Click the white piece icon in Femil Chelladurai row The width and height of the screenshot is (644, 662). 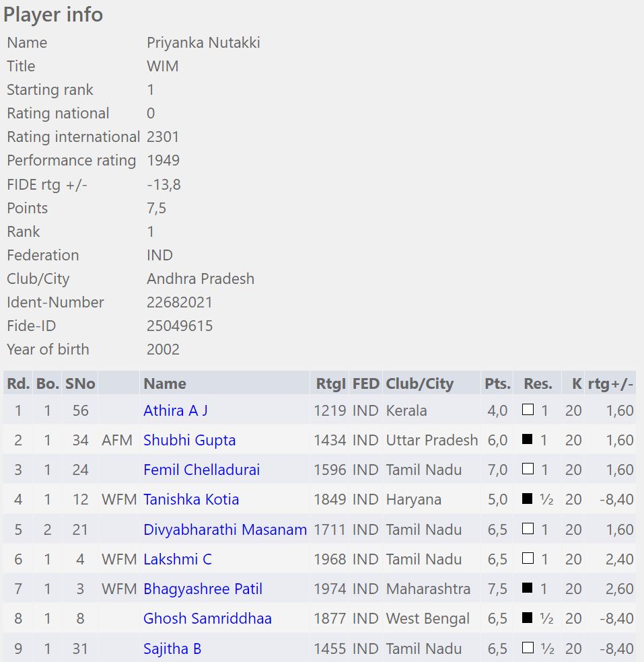[528, 469]
